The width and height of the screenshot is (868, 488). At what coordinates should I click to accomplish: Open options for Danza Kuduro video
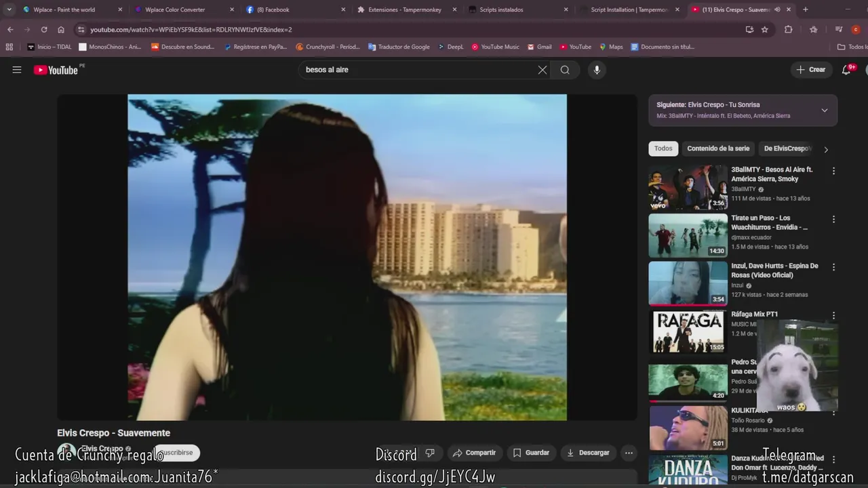[833, 460]
